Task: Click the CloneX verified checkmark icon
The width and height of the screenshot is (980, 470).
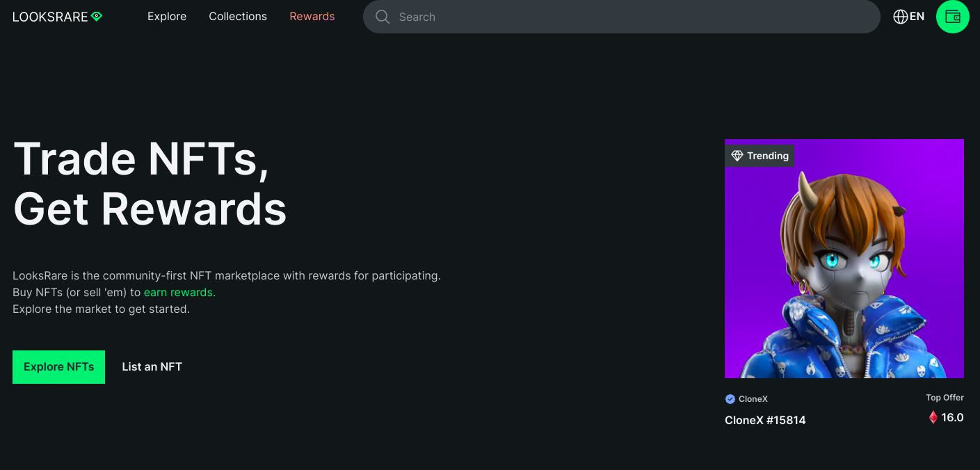Action: coord(730,399)
